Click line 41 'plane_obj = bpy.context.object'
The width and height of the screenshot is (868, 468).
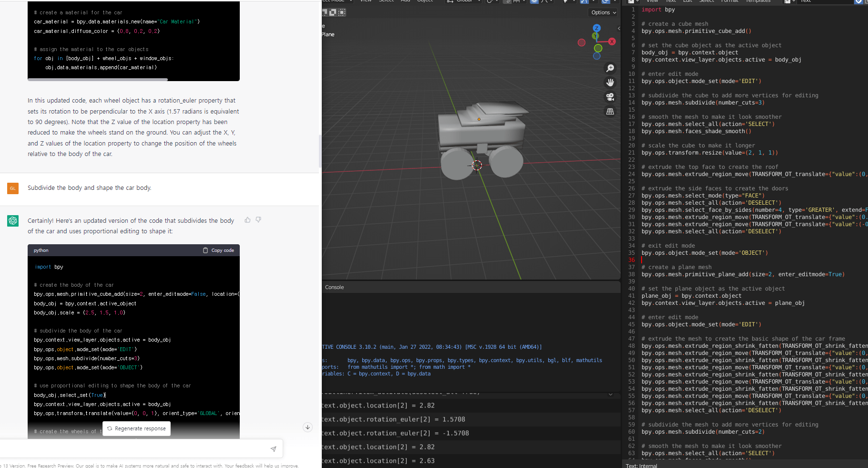tap(691, 296)
